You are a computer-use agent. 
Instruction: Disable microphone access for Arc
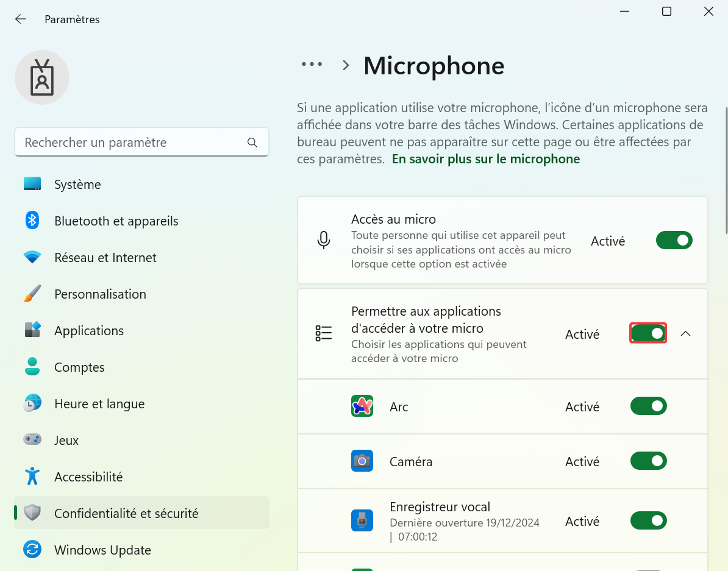tap(648, 406)
